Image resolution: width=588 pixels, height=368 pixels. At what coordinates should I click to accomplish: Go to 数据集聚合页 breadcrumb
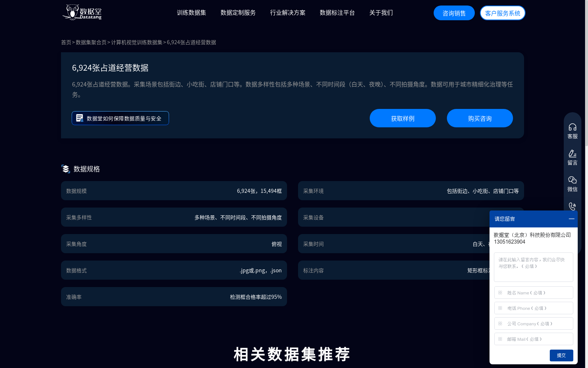pyautogui.click(x=91, y=42)
